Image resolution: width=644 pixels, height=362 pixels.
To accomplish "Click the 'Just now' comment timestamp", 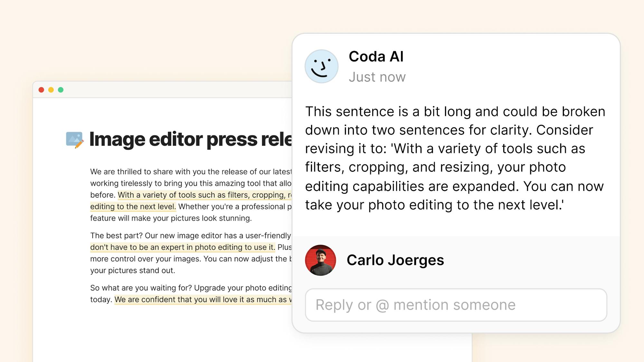I will point(377,77).
